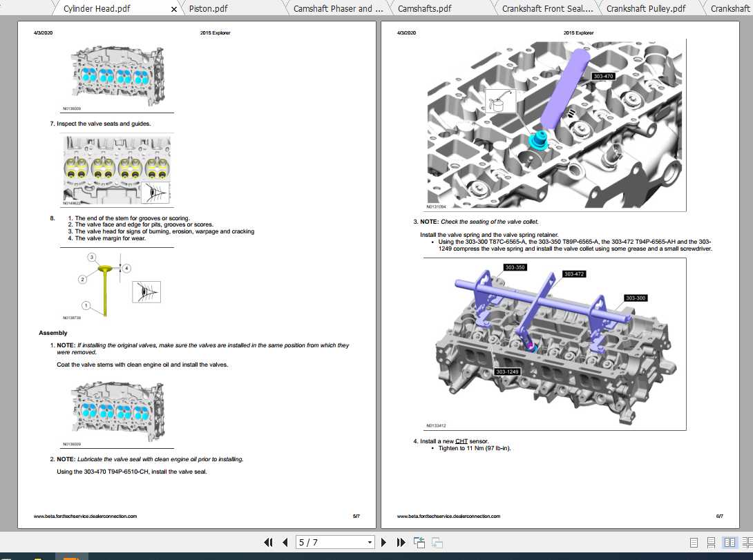The width and height of the screenshot is (753, 560).
Task: Advance to the next page
Action: pos(384,543)
